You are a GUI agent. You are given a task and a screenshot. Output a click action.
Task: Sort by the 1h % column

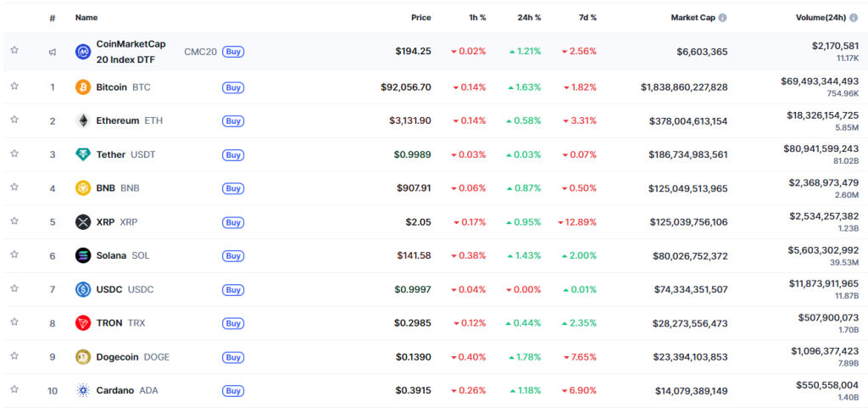pos(476,18)
